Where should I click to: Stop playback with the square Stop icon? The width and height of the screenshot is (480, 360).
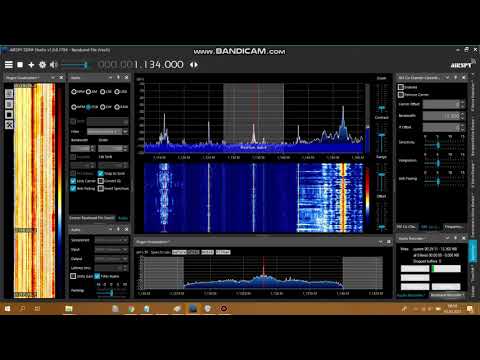click(x=20, y=65)
